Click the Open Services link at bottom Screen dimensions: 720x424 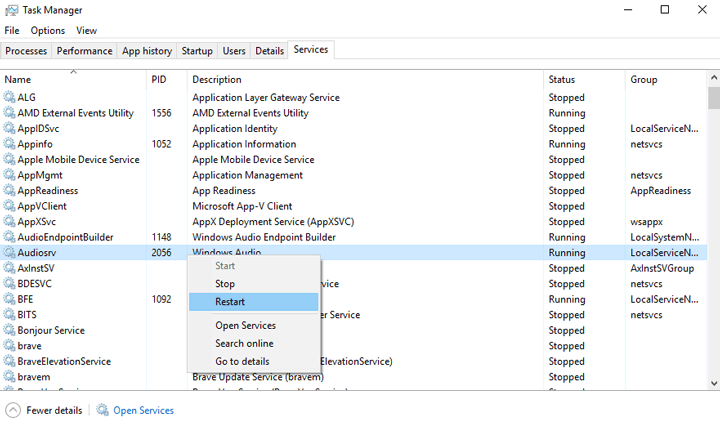143,410
